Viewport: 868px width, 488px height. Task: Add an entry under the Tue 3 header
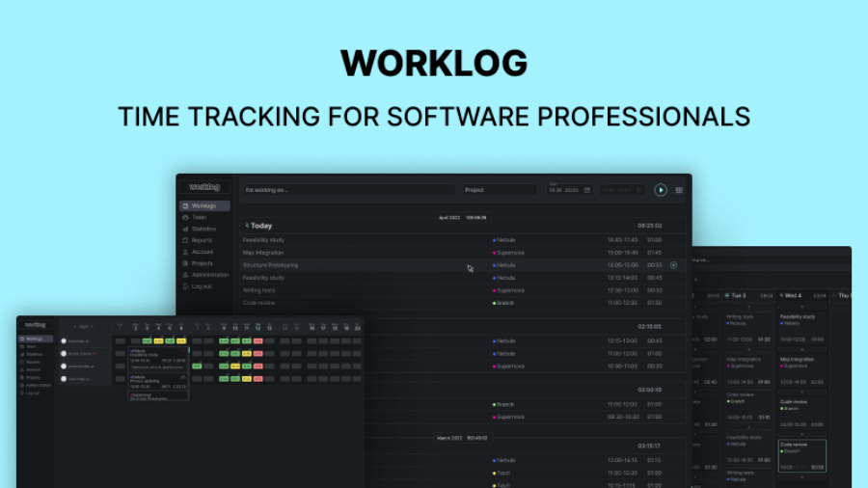pos(747,307)
